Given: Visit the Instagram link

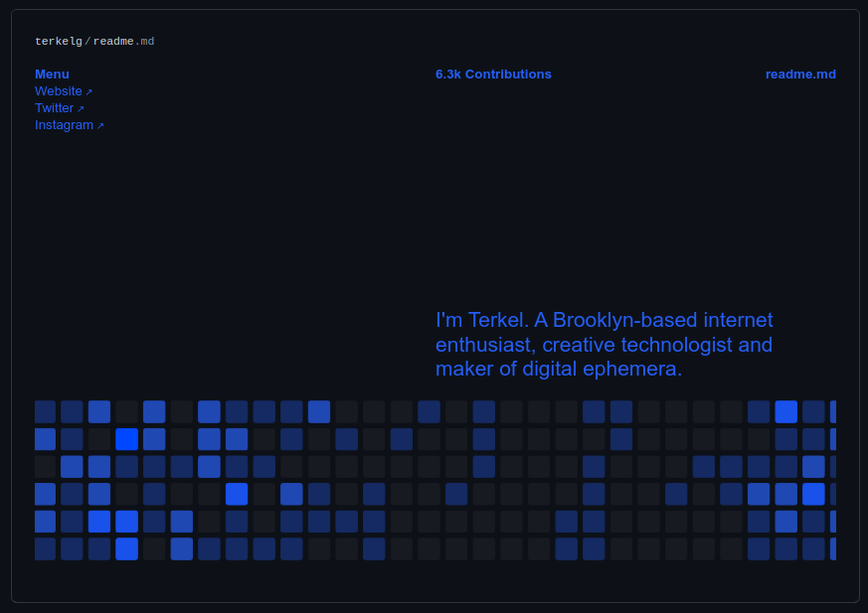Looking at the screenshot, I should pos(64,125).
